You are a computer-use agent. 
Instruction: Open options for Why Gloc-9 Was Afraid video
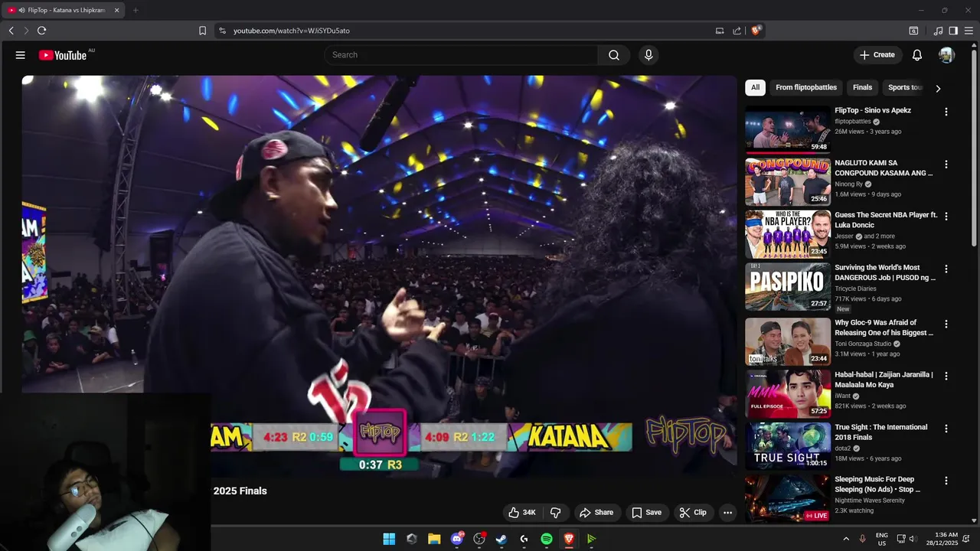click(x=946, y=324)
